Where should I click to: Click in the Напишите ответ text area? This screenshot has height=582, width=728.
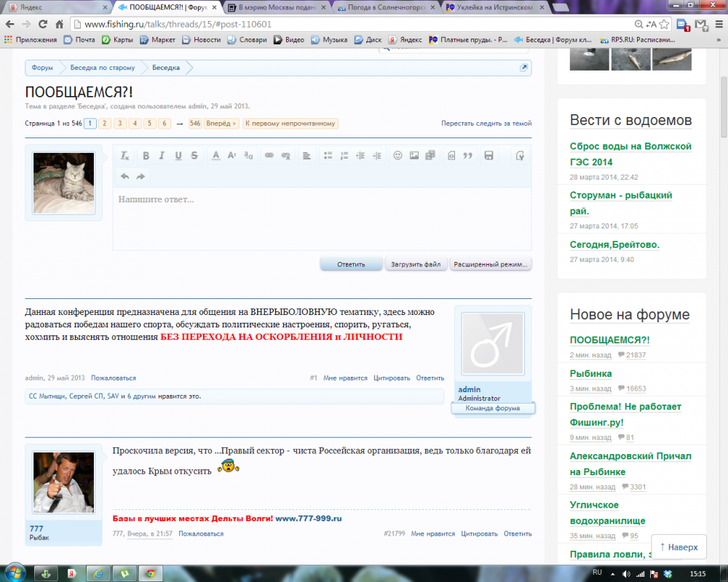[x=322, y=218]
